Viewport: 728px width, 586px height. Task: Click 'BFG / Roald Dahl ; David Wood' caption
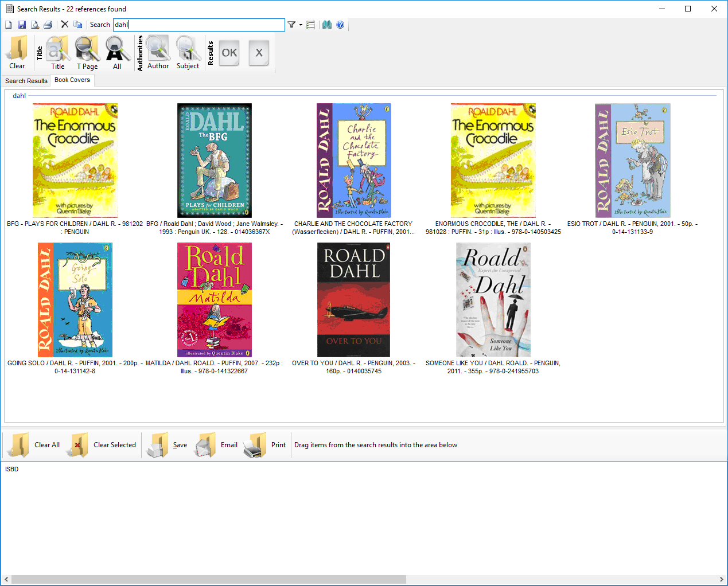[215, 228]
